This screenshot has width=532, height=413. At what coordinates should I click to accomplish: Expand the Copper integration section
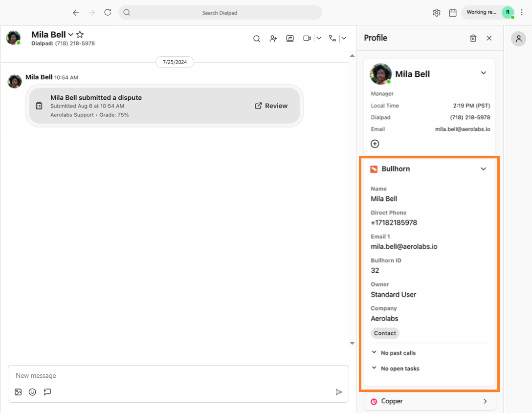[485, 401]
